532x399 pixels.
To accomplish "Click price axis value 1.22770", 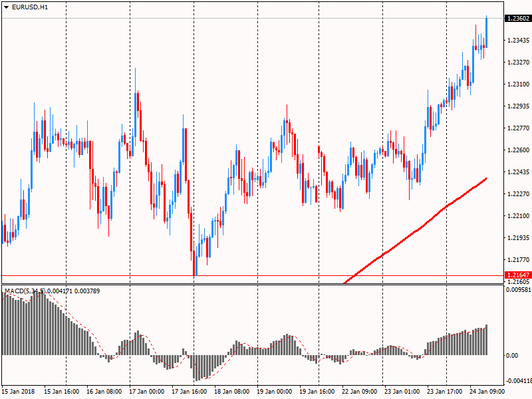I will coord(518,128).
